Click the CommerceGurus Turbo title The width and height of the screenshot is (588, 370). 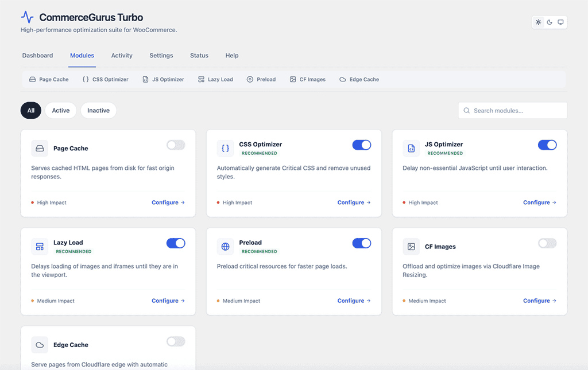click(91, 17)
